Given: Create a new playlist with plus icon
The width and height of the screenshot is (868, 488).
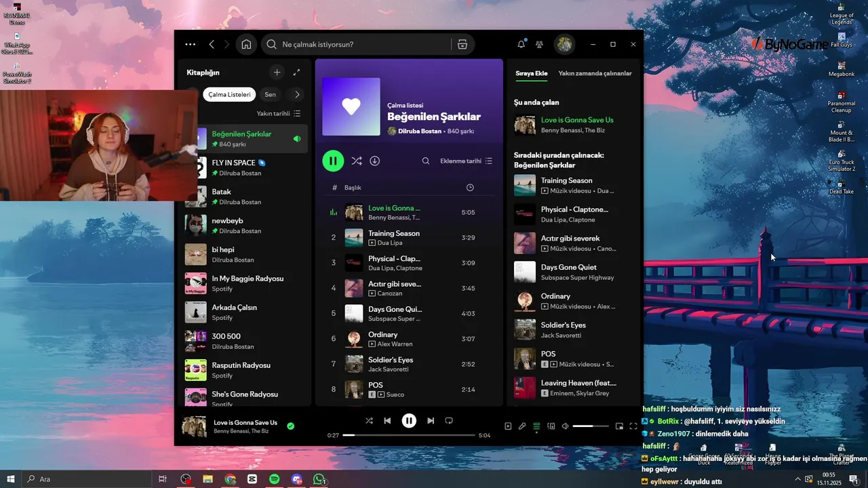Looking at the screenshot, I should 277,72.
